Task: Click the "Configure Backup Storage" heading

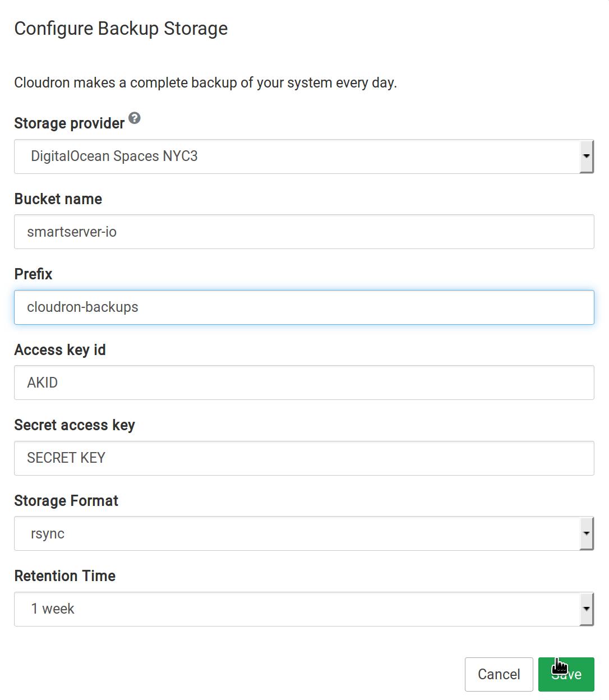Action: (121, 29)
